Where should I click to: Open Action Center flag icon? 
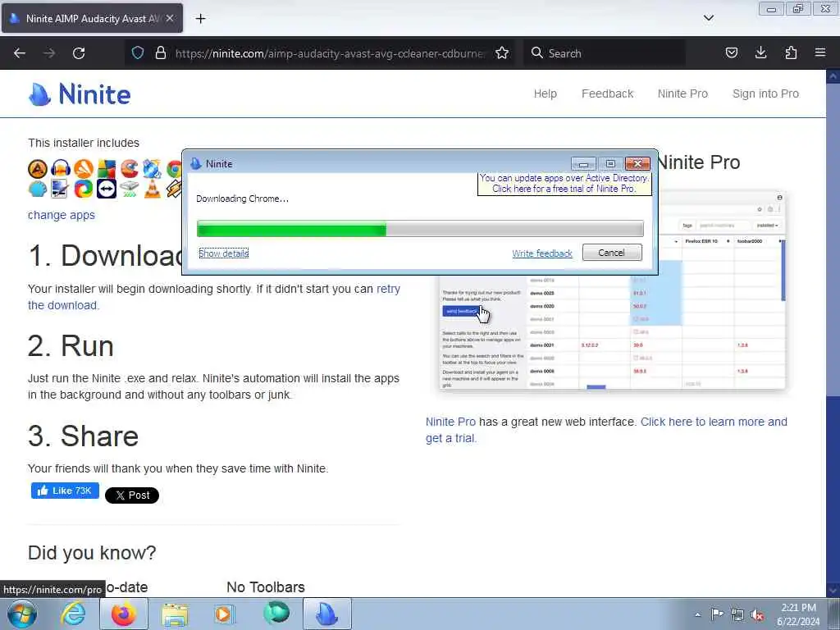pos(717,614)
